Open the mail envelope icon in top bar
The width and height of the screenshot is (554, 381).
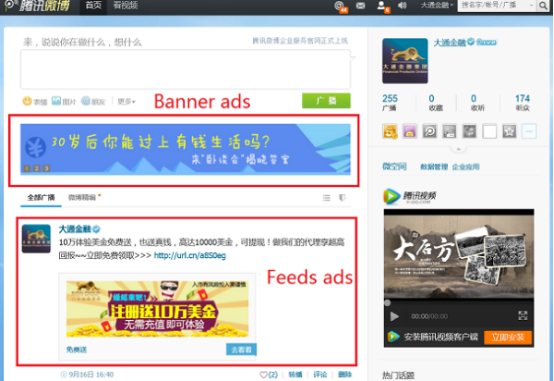pos(360,6)
